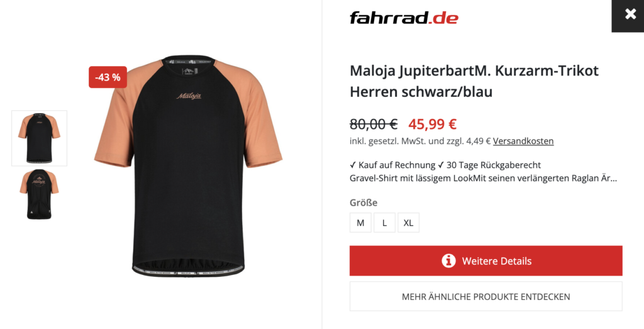
Task: Click the Maloja JupiterbartM. product title
Action: click(x=474, y=81)
